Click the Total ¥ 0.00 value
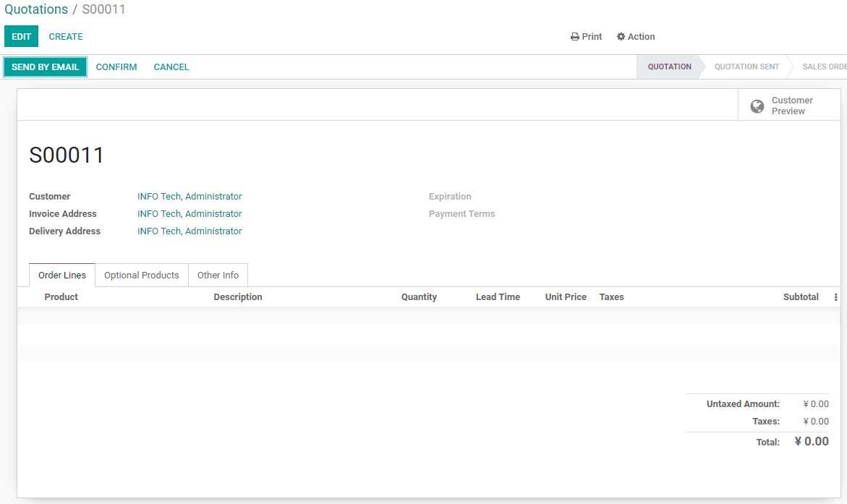Screen dimensions: 847x504 coord(812,441)
